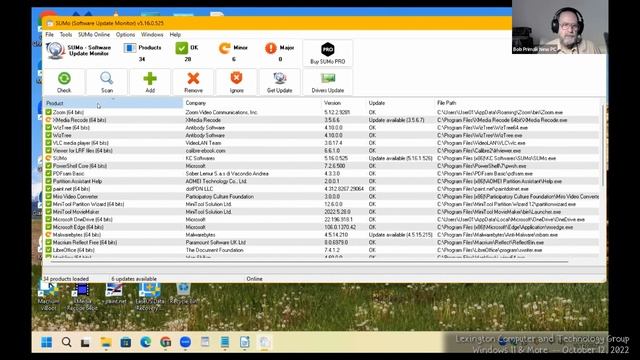Select the VLC media player (64 bits) row

click(322, 143)
